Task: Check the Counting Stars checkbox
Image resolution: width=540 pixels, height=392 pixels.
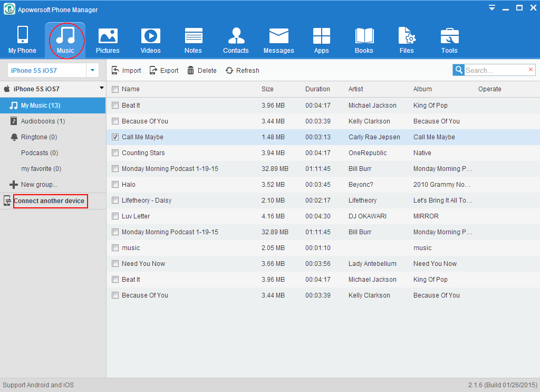Action: (x=115, y=153)
